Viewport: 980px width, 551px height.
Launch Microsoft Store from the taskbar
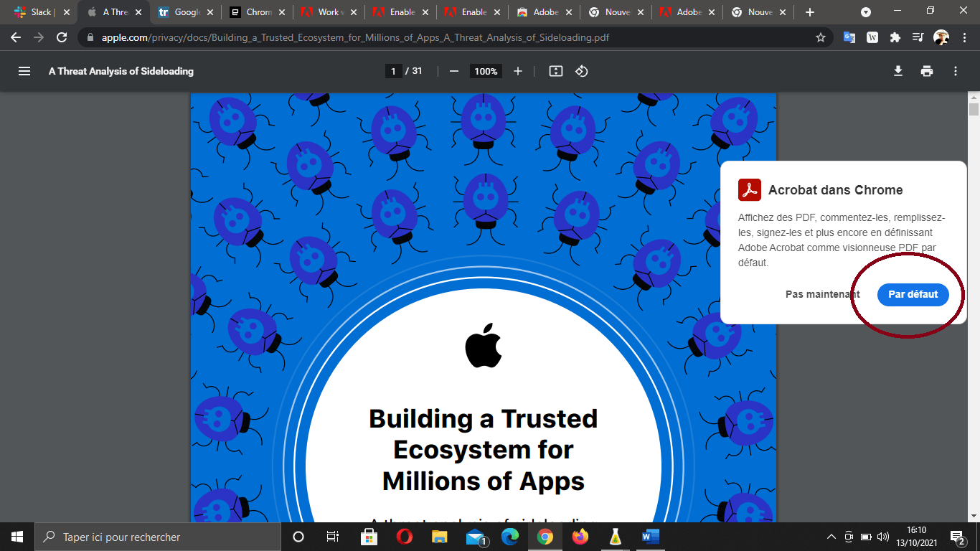[x=369, y=537]
